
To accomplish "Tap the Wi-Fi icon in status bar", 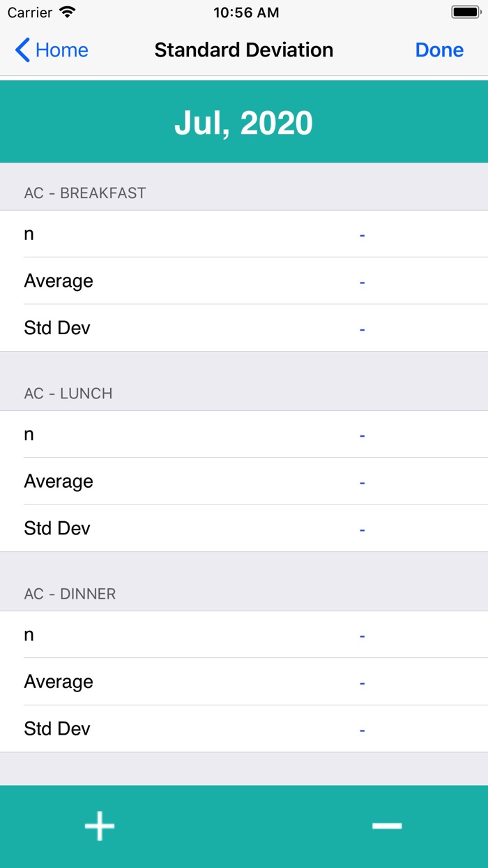I will [x=68, y=13].
